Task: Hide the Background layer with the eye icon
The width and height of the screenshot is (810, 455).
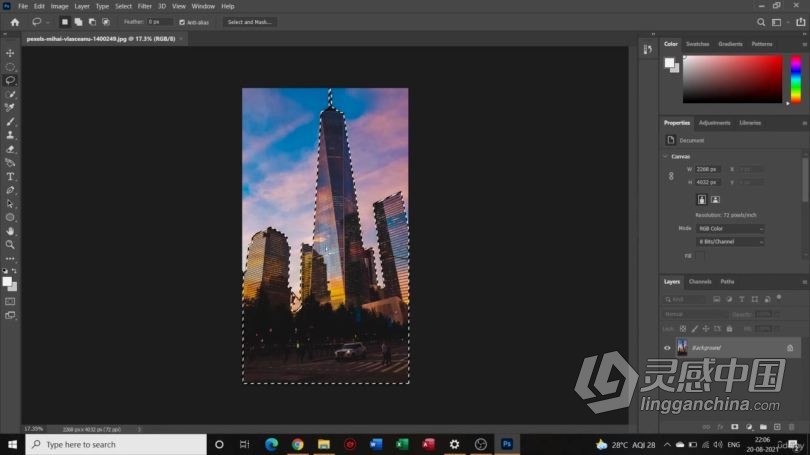Action: (667, 348)
